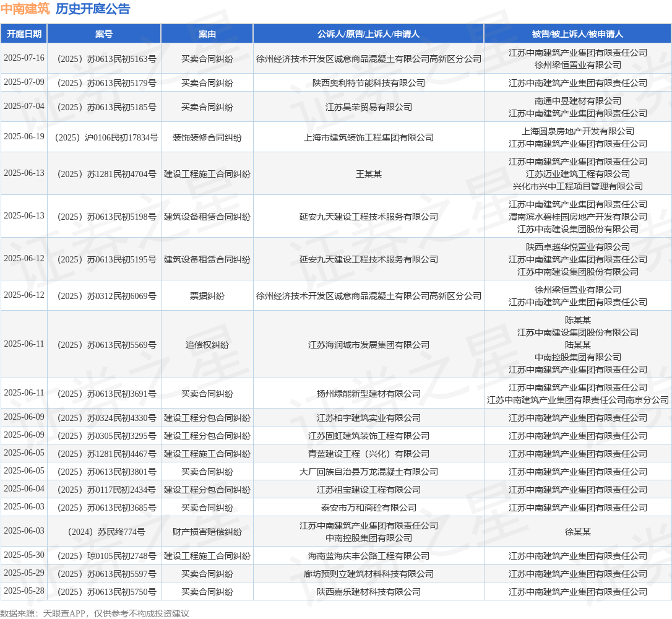The width and height of the screenshot is (672, 619).
Task: Click defendant 陆某某
Action: tap(578, 345)
